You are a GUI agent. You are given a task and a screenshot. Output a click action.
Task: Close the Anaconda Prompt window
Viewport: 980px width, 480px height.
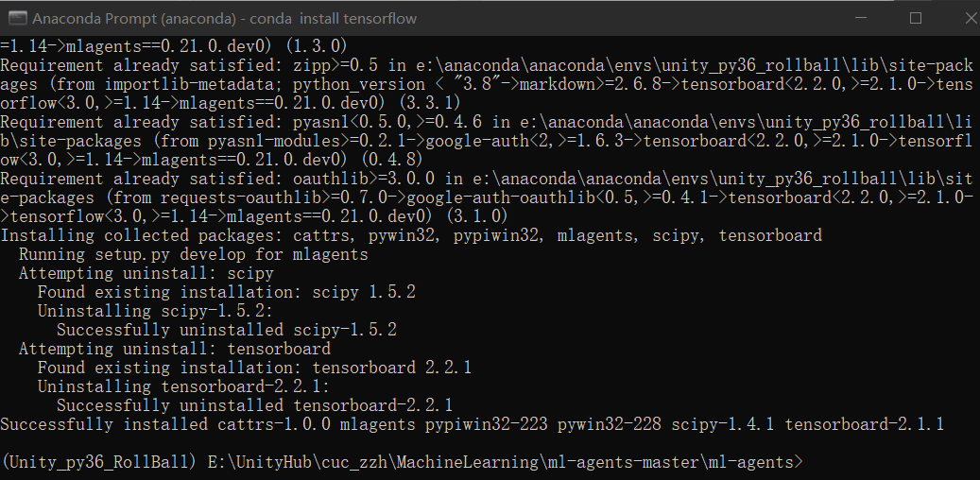coord(959,18)
